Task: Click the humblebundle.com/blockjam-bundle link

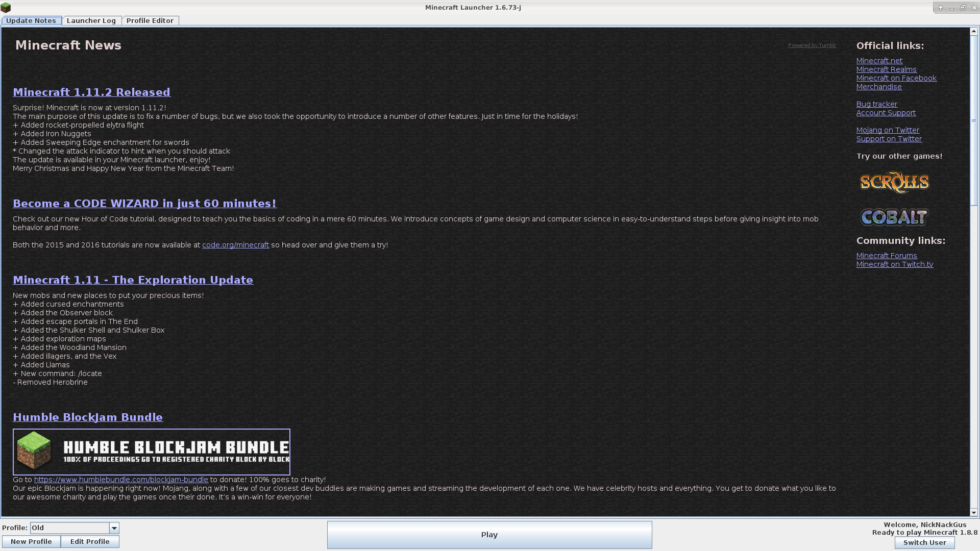Action: click(121, 479)
